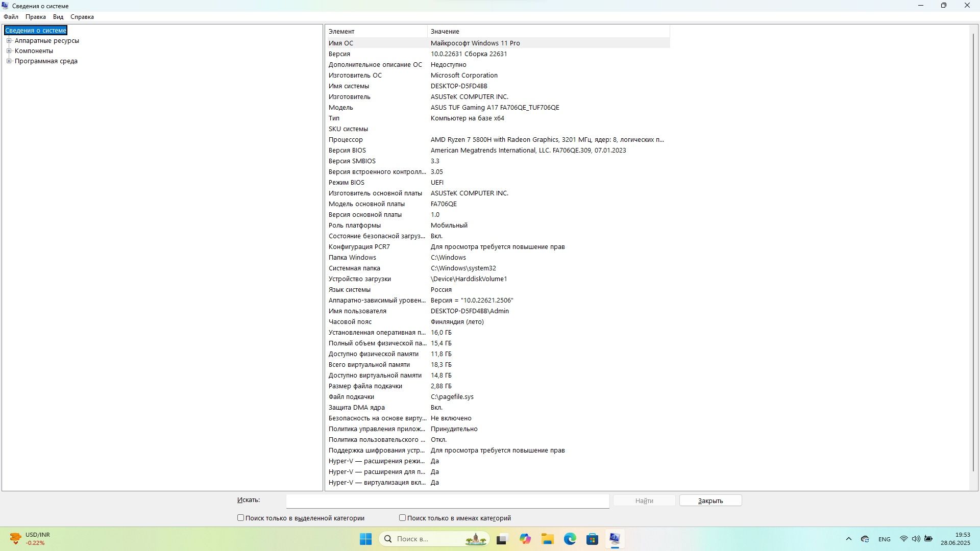
Task: Open Microsoft Edge from the taskbar
Action: click(x=570, y=539)
